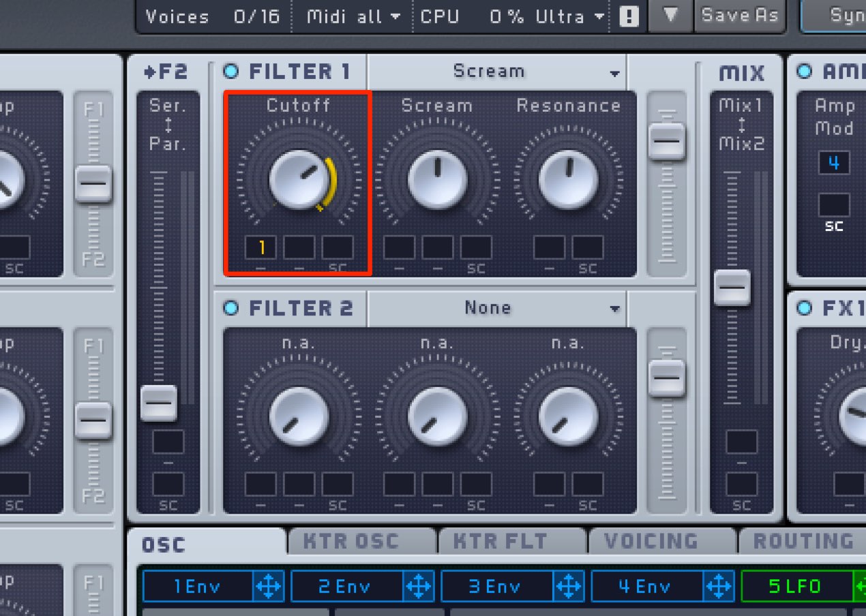Screen dimensions: 866x616
Task: Switch to the OSC tab
Action: tap(206, 543)
